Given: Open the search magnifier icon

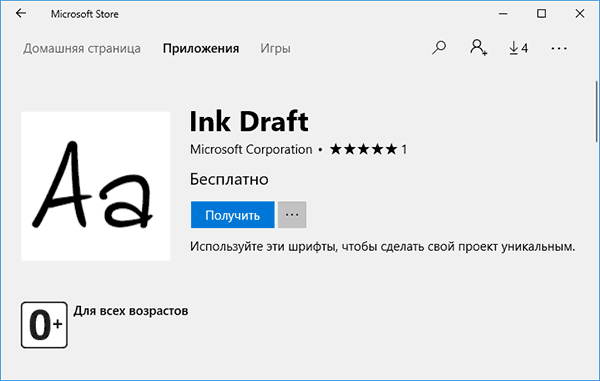Looking at the screenshot, I should (439, 48).
